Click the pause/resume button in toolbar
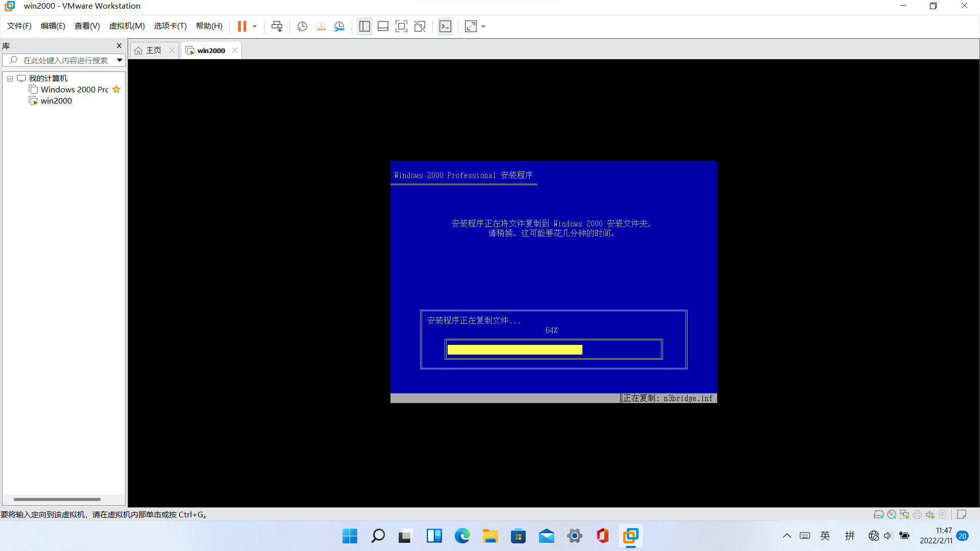 tap(242, 26)
